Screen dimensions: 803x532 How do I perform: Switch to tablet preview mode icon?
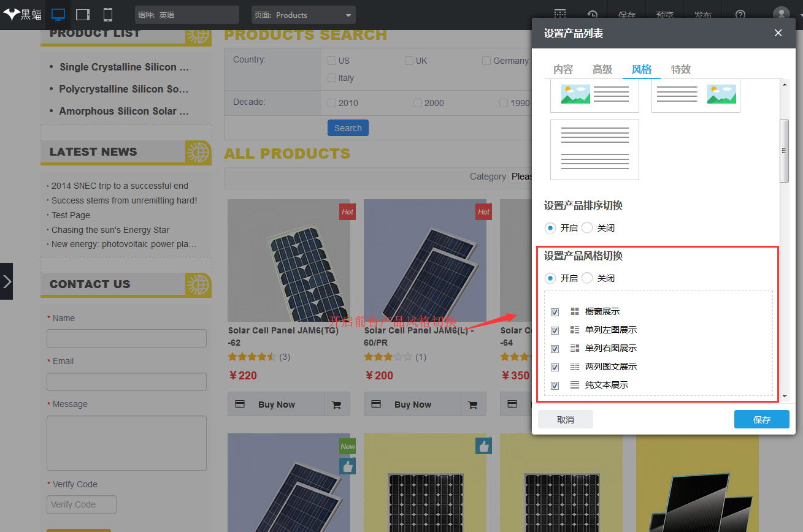[83, 15]
